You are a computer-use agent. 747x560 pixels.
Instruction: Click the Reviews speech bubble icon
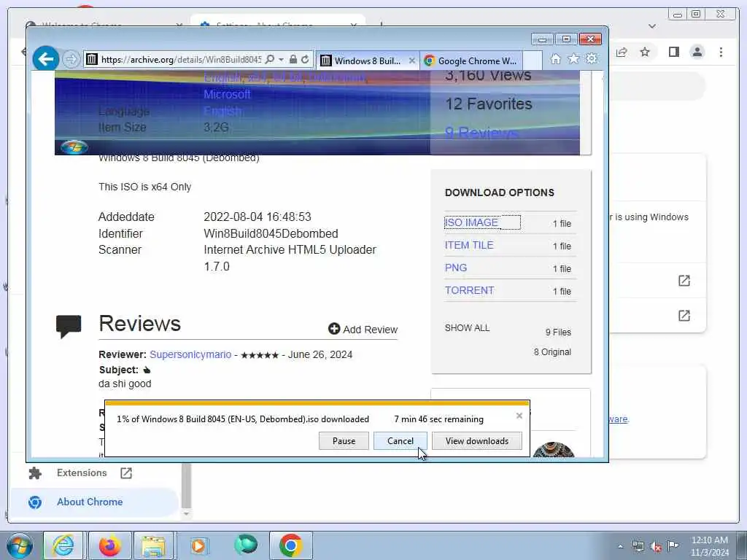[69, 326]
